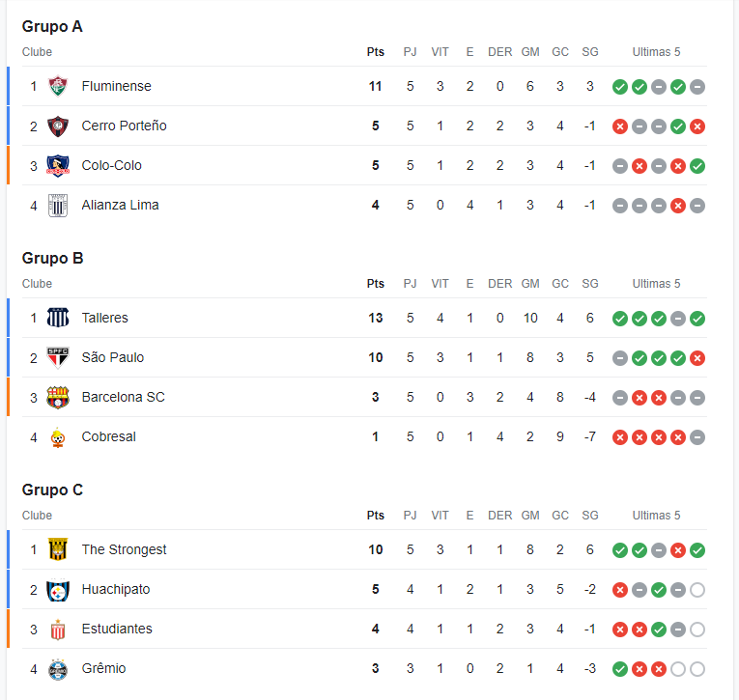
Task: Open the Alianza Lima team link
Action: 120,205
